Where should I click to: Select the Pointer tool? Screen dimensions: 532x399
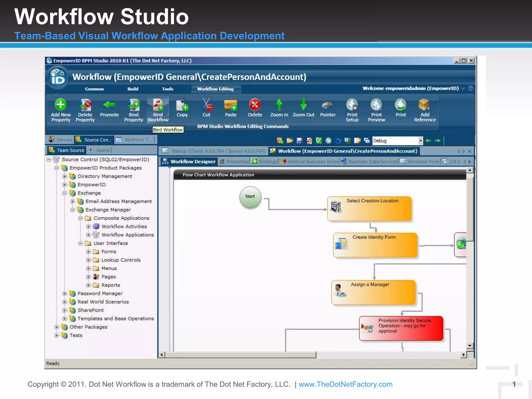click(328, 105)
